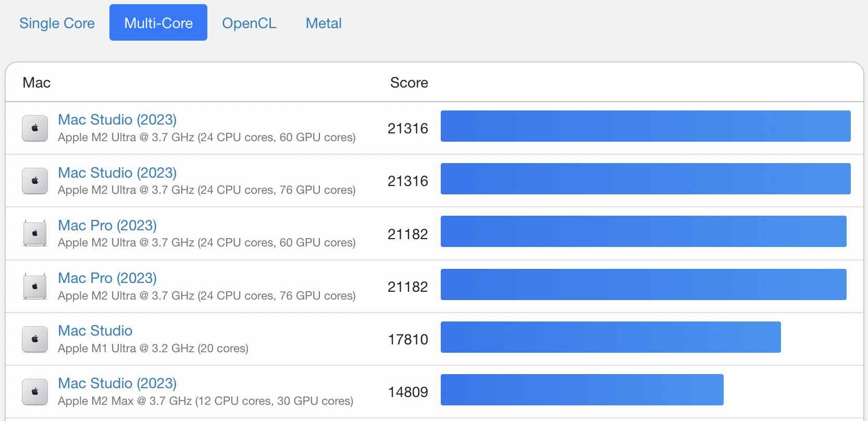The image size is (868, 421).
Task: Click the Mac Studio icon in the 60 GPU cores M2 Ultra row
Action: pos(35,128)
